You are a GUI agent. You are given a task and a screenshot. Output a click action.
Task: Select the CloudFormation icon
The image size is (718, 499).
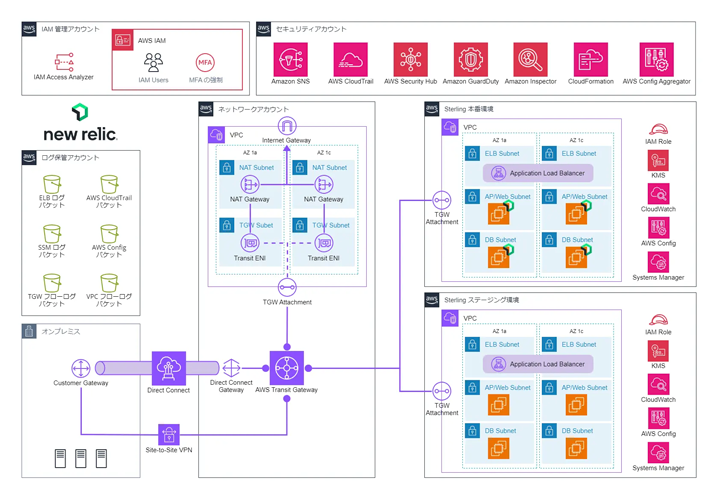[x=590, y=60]
